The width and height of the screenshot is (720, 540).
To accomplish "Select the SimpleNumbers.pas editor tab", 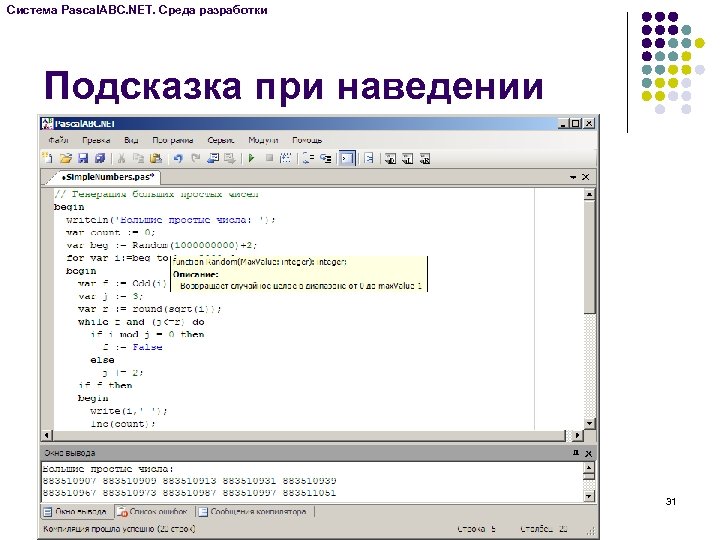I will coord(109,177).
